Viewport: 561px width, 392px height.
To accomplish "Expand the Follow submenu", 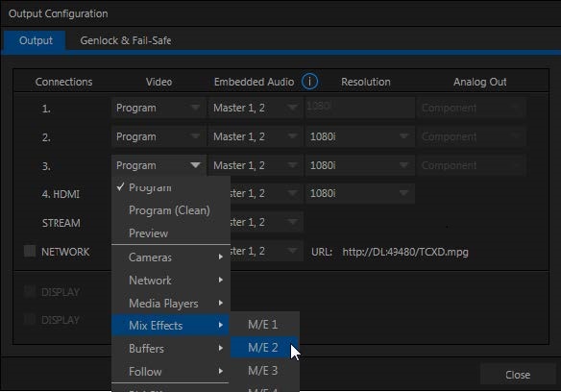I will click(x=171, y=371).
